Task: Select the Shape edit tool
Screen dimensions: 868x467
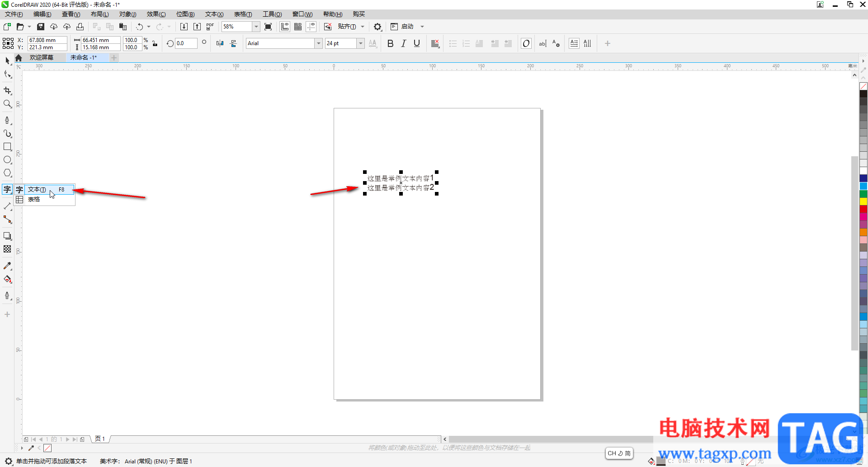Action: [x=7, y=75]
